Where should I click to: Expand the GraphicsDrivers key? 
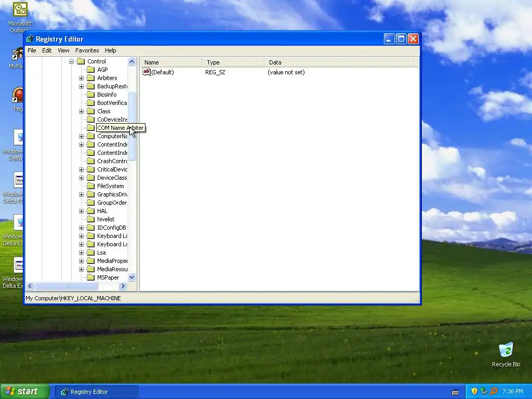pos(82,194)
